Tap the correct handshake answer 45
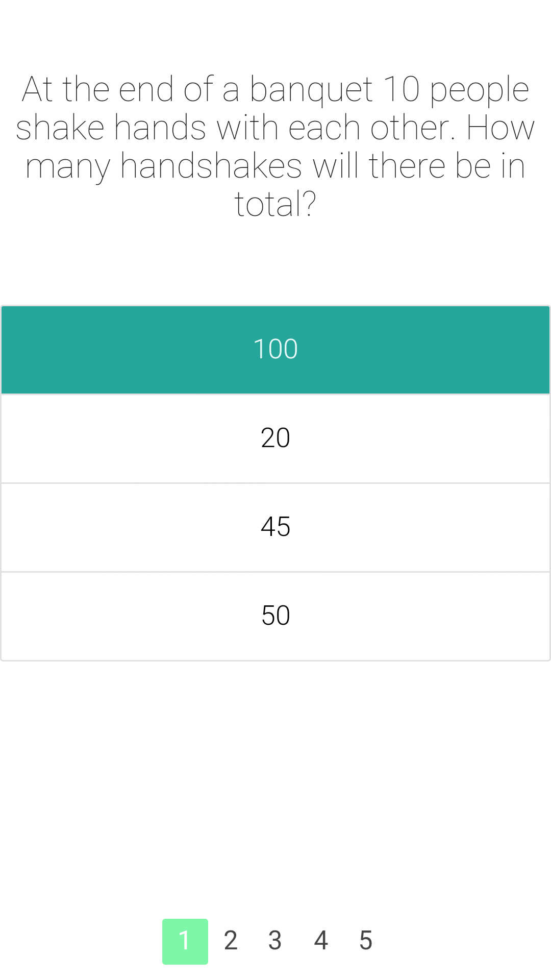 [x=275, y=526]
